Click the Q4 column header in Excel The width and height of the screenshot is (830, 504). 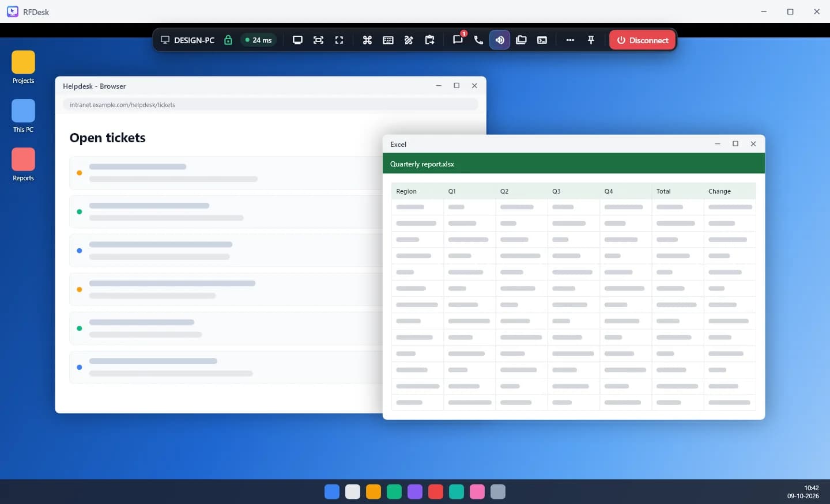pos(625,191)
